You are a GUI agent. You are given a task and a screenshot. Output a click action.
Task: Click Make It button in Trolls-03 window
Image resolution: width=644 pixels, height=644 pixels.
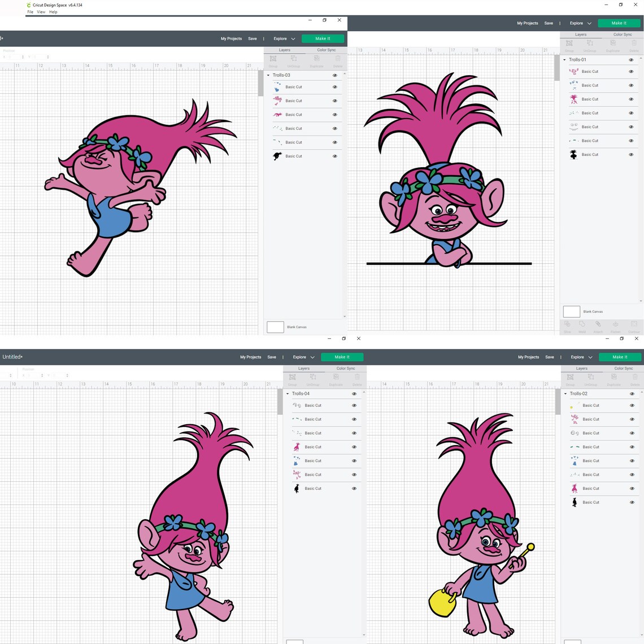[323, 38]
